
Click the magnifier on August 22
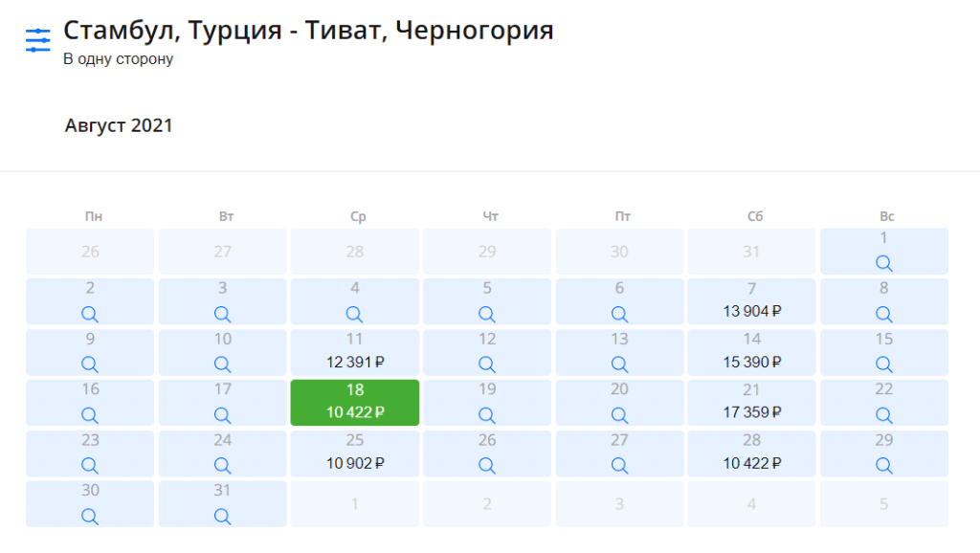pos(883,415)
